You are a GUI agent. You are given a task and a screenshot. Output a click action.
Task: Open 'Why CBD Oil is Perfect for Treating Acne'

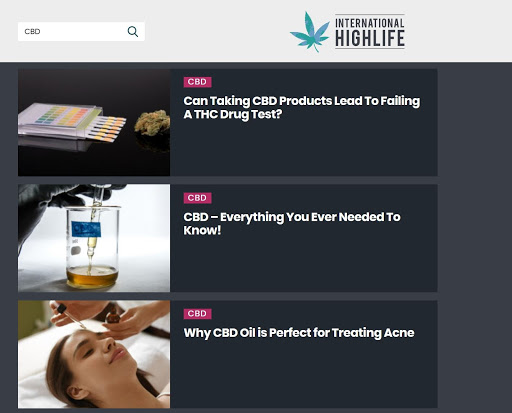(299, 333)
